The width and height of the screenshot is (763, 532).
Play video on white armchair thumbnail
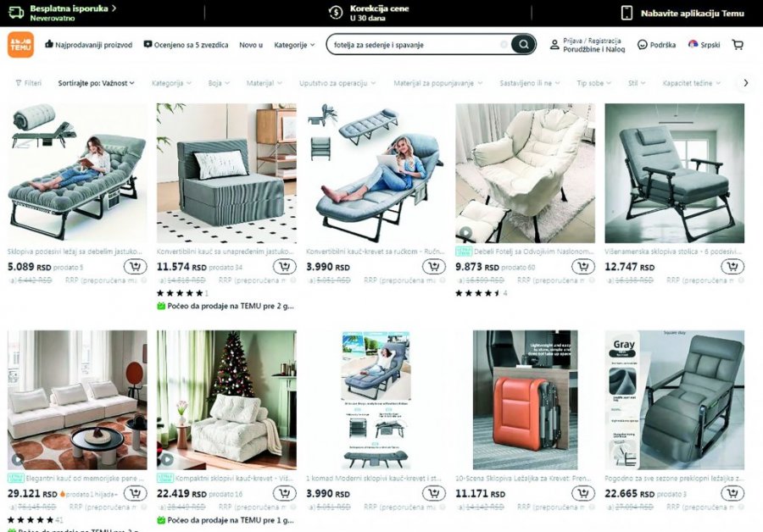(465, 232)
